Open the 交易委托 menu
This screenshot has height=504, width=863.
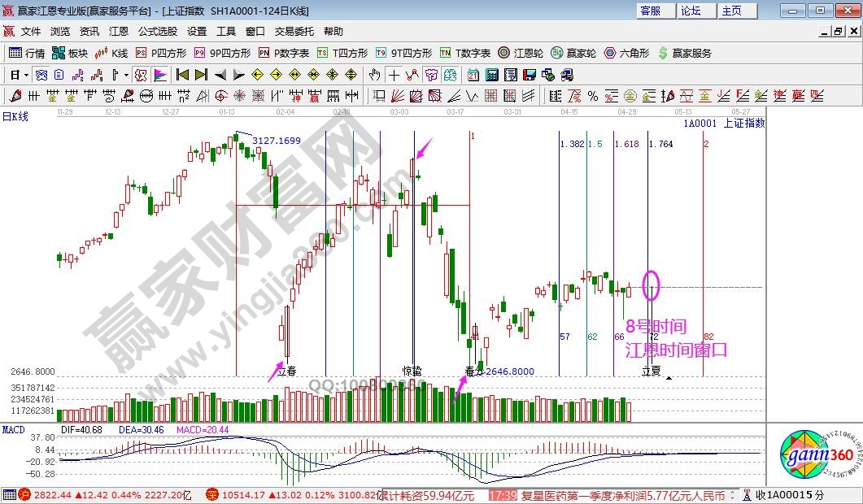click(x=294, y=32)
